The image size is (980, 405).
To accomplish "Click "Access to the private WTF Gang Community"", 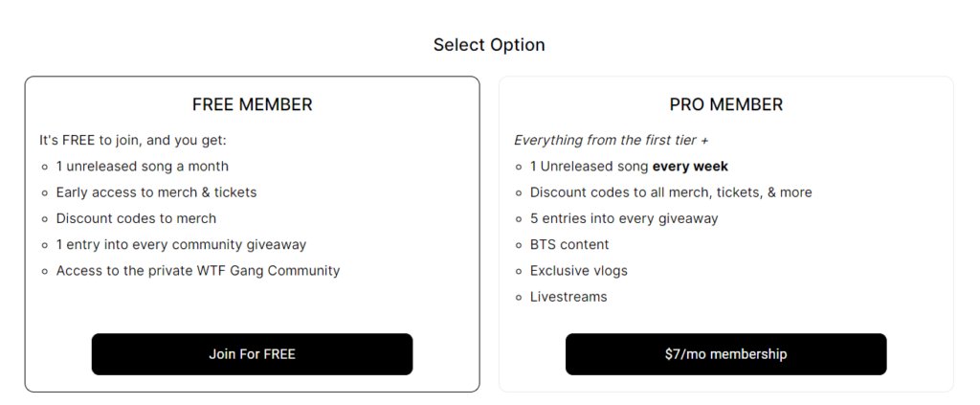I will [x=197, y=270].
